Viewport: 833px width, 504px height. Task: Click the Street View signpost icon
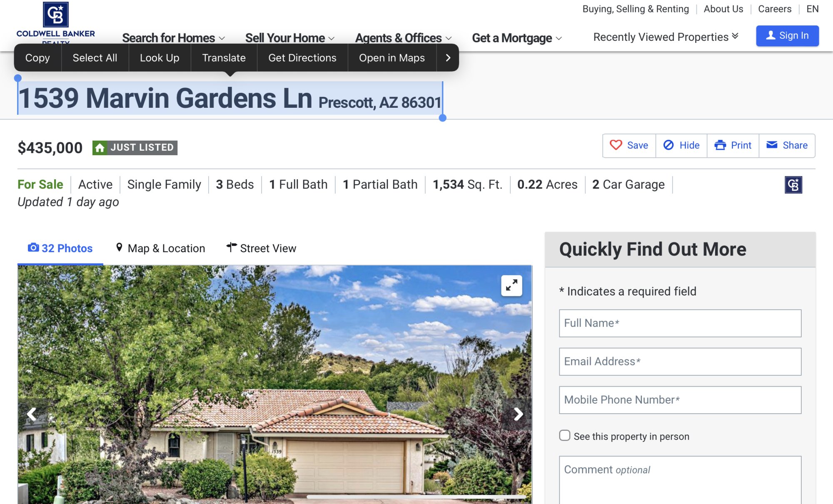coord(232,247)
